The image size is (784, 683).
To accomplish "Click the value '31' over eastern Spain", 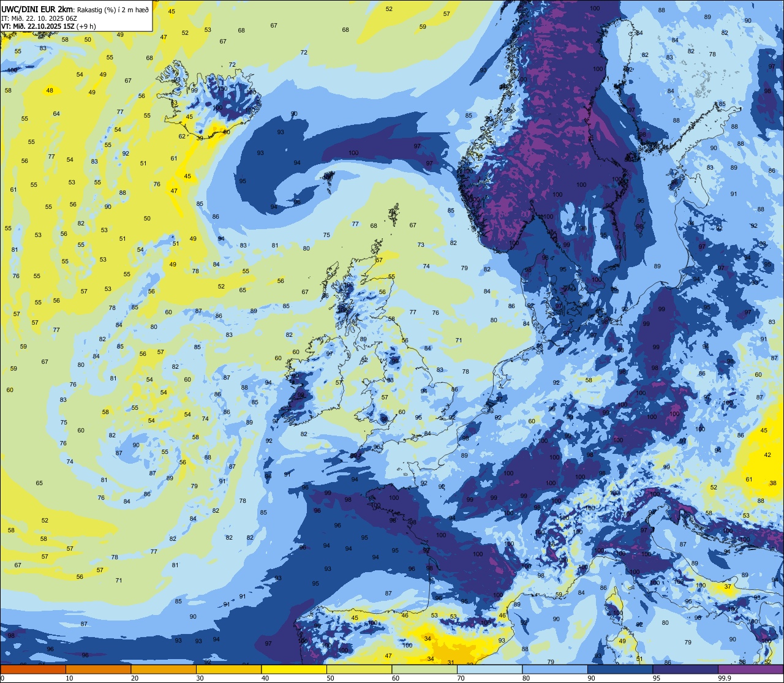I will point(451,662).
